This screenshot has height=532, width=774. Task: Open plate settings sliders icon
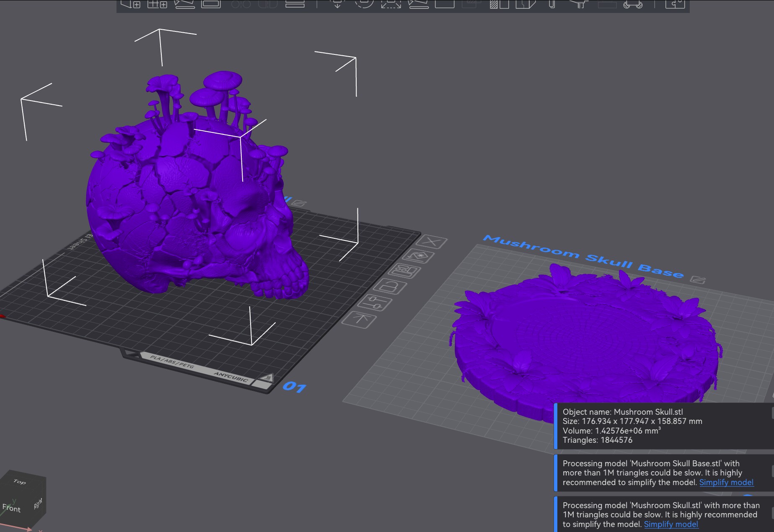(375, 302)
